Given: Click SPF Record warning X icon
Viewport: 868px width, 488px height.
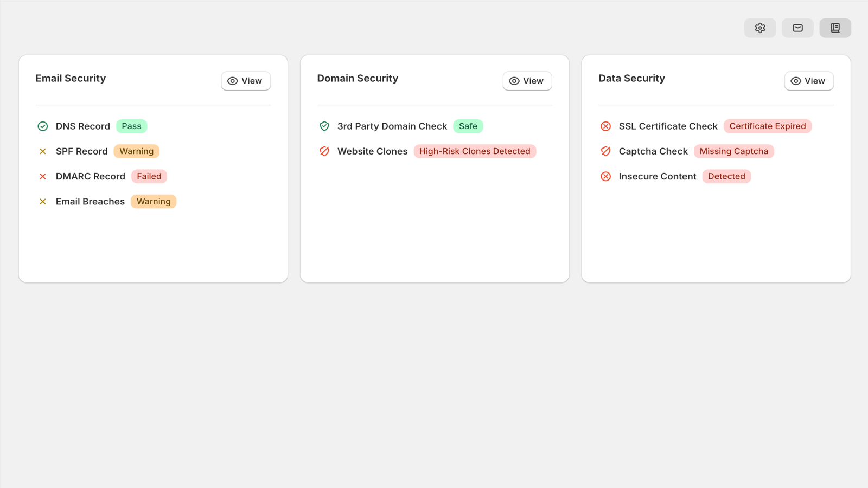Looking at the screenshot, I should [x=42, y=151].
